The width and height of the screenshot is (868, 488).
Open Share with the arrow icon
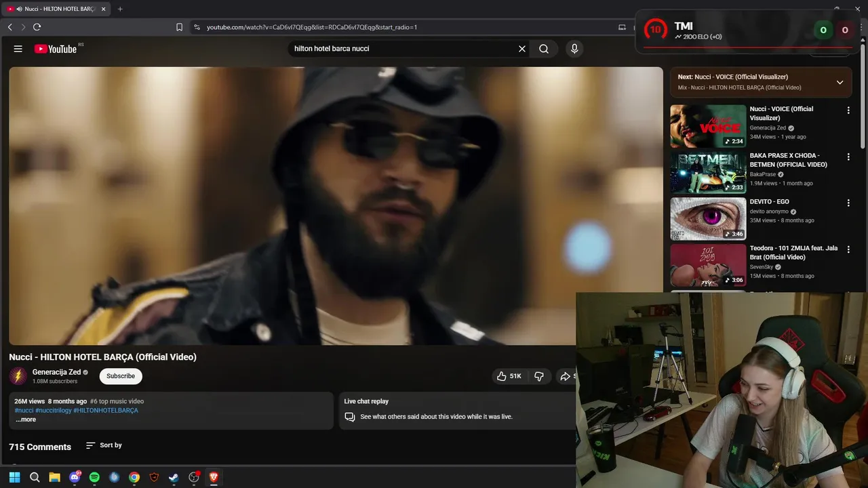click(566, 376)
